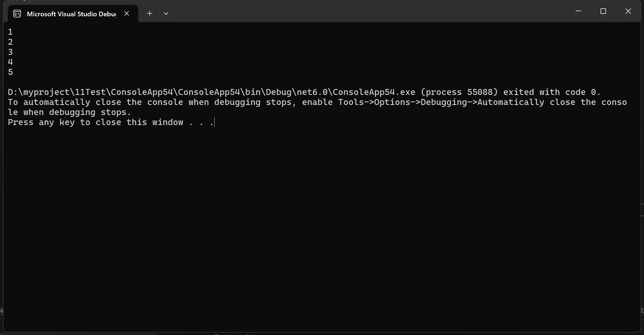Click the Tools->Options->Debugging text

tap(405, 102)
